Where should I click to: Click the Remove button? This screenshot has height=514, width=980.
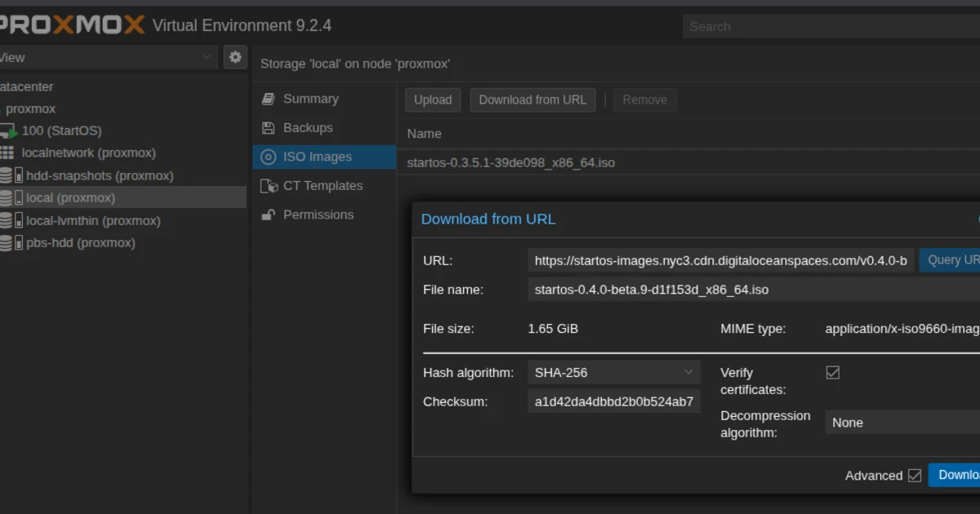[645, 100]
